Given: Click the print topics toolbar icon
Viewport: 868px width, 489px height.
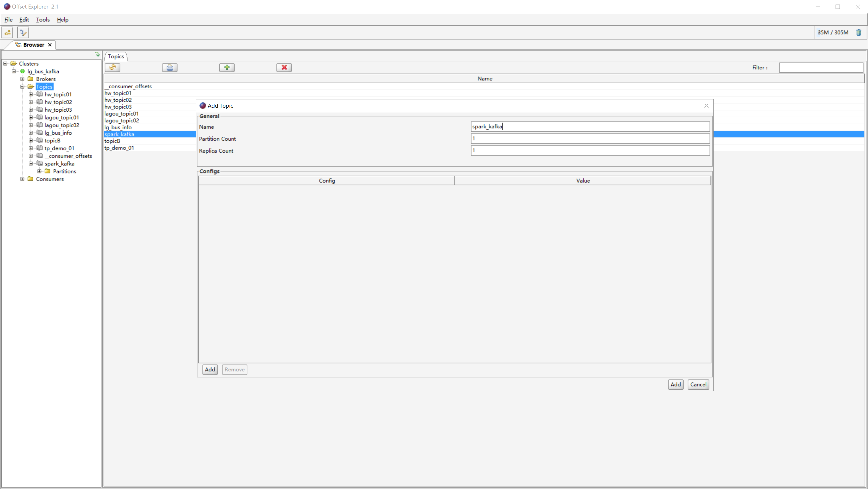Looking at the screenshot, I should (x=170, y=67).
